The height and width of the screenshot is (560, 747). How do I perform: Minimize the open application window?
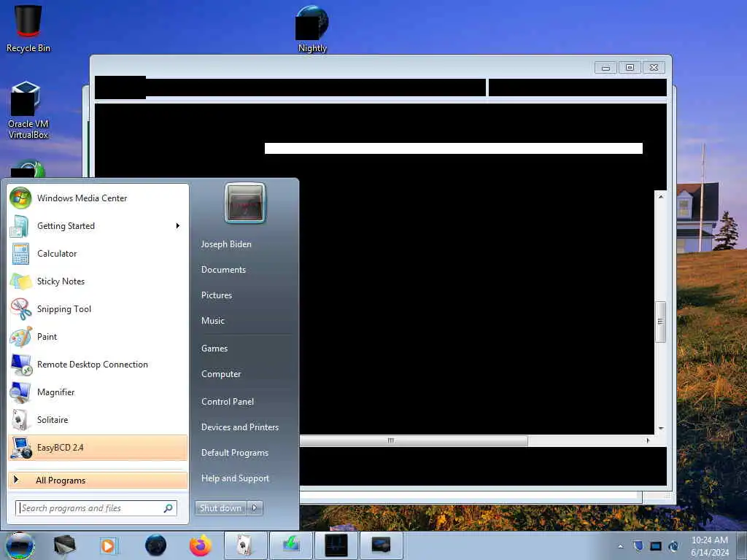point(605,68)
